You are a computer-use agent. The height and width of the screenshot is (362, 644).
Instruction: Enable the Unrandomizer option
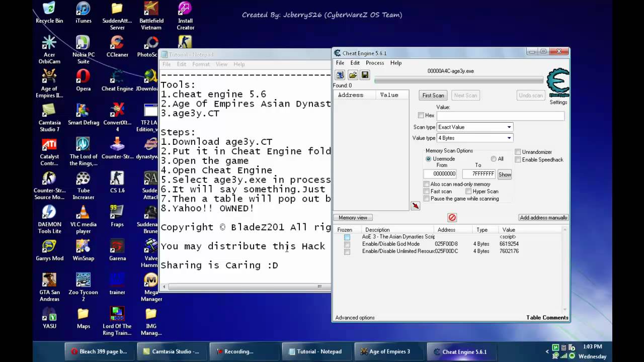tap(518, 152)
